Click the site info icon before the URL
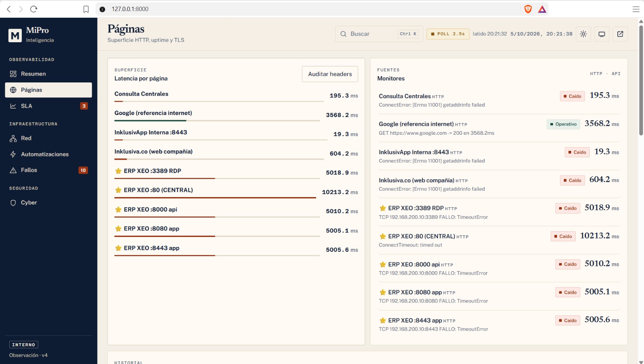This screenshot has width=644, height=364. coord(102,9)
